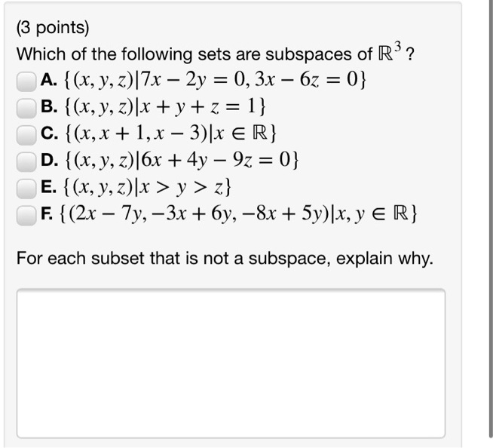Check option A checkbox for 7x − 2y = 0

26,81
